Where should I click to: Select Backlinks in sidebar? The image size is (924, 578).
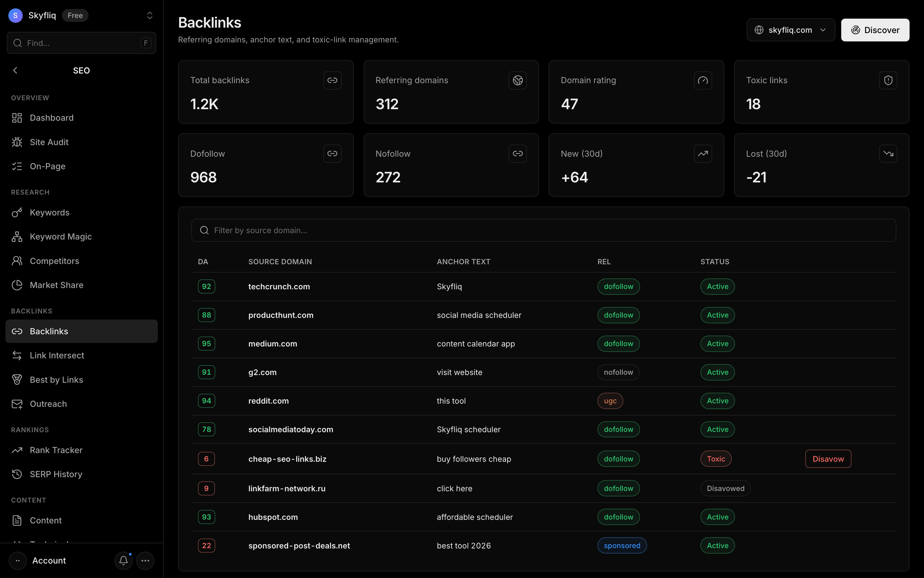(81, 331)
